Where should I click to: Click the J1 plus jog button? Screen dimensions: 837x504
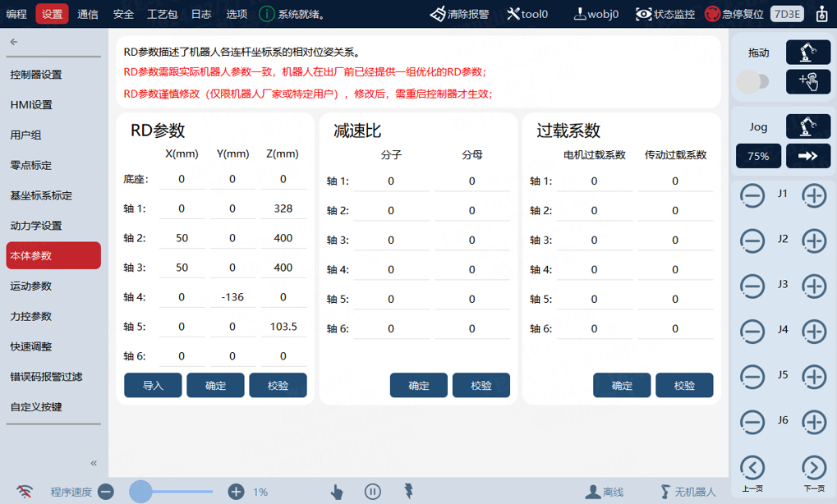(814, 195)
